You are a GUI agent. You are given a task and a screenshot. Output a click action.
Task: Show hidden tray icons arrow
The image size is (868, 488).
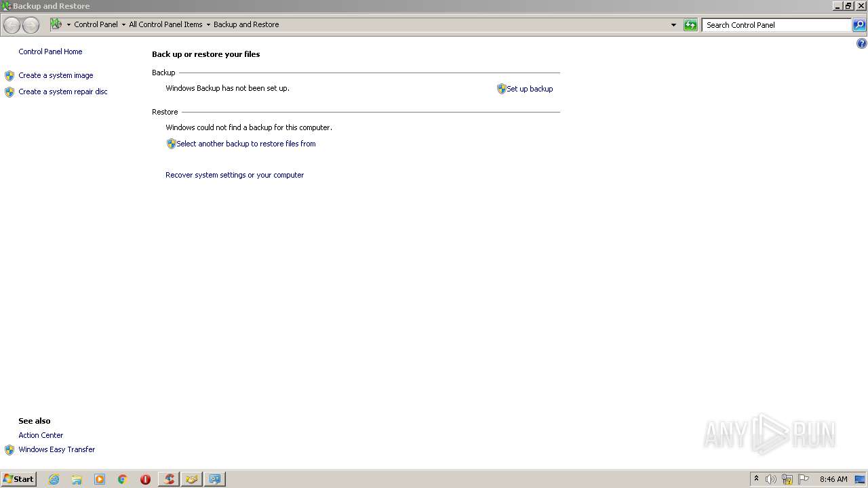(x=756, y=479)
